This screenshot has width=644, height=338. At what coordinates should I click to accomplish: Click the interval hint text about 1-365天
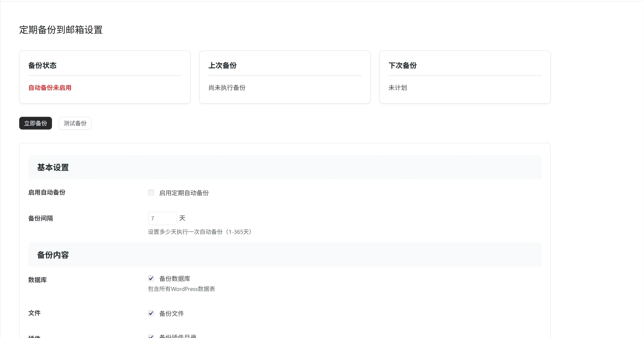click(x=200, y=232)
